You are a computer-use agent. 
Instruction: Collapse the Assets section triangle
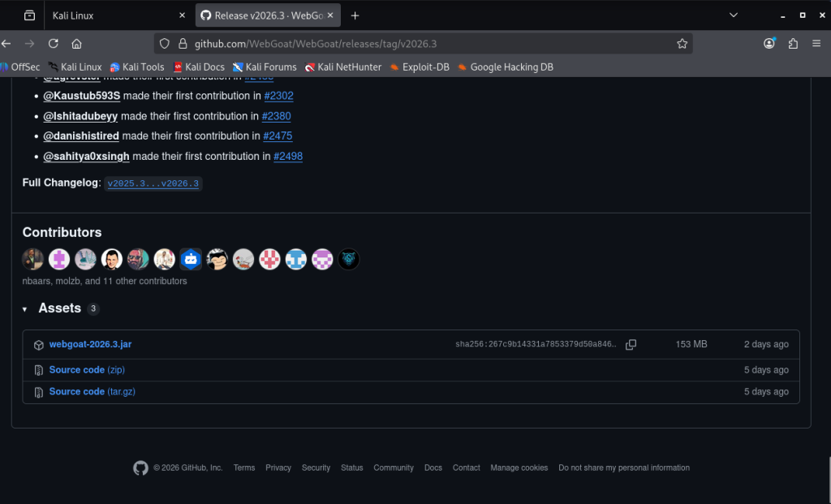click(x=24, y=309)
